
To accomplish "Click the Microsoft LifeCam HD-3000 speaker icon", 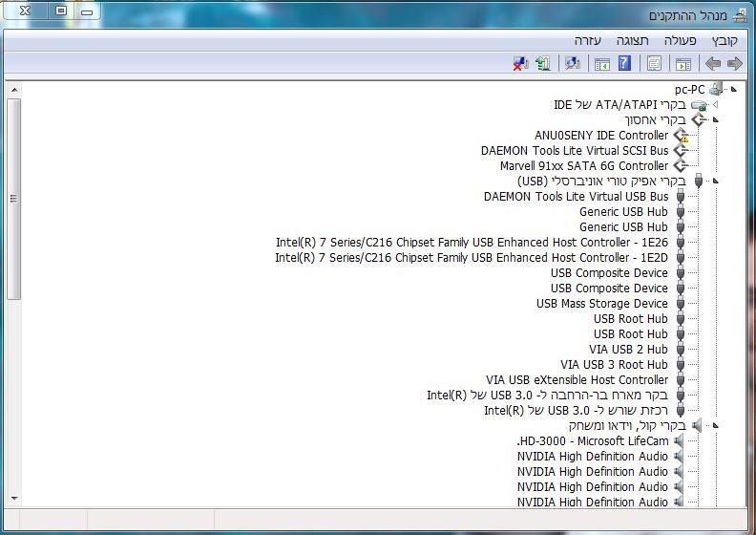I will [679, 441].
